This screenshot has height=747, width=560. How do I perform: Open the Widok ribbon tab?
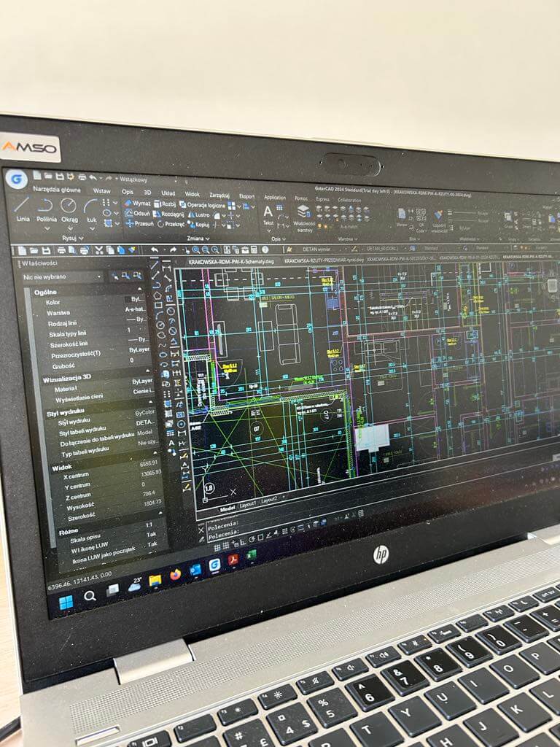192,194
